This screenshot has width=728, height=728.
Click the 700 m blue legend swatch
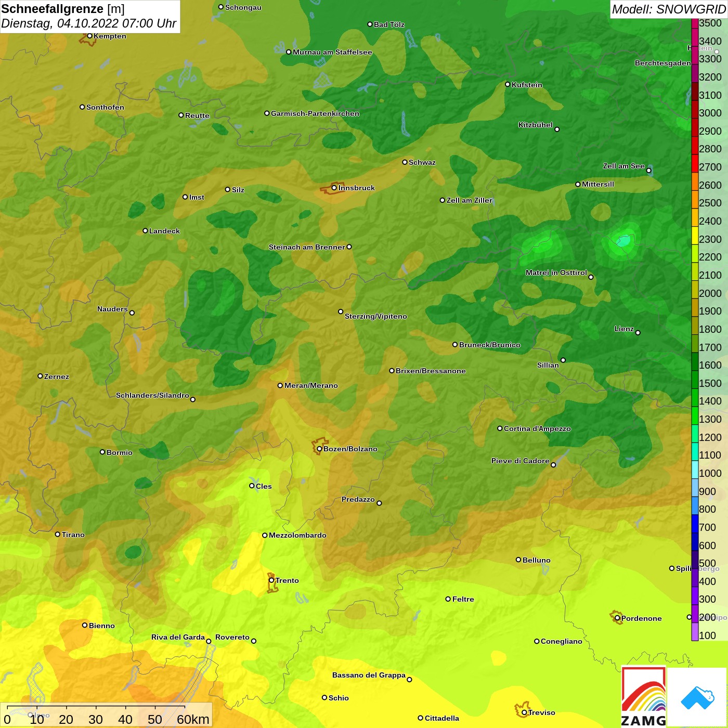tap(695, 524)
